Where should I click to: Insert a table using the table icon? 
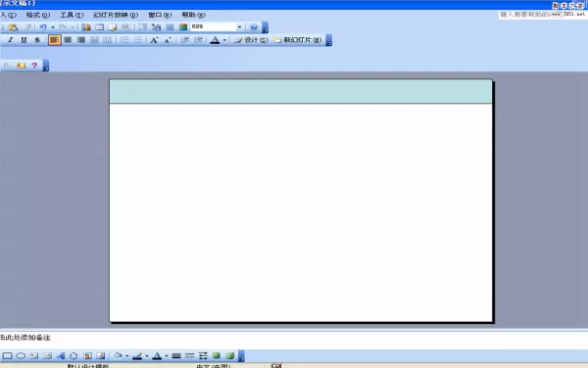click(99, 27)
